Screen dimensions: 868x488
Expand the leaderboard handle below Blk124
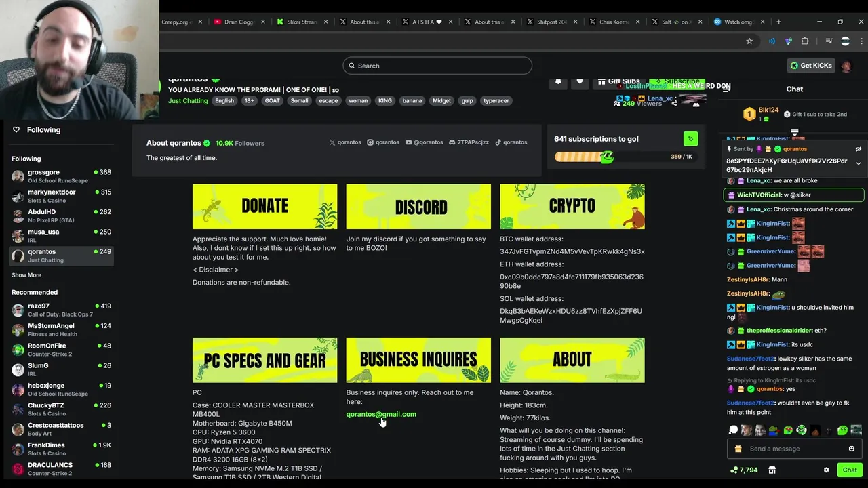pos(795,132)
